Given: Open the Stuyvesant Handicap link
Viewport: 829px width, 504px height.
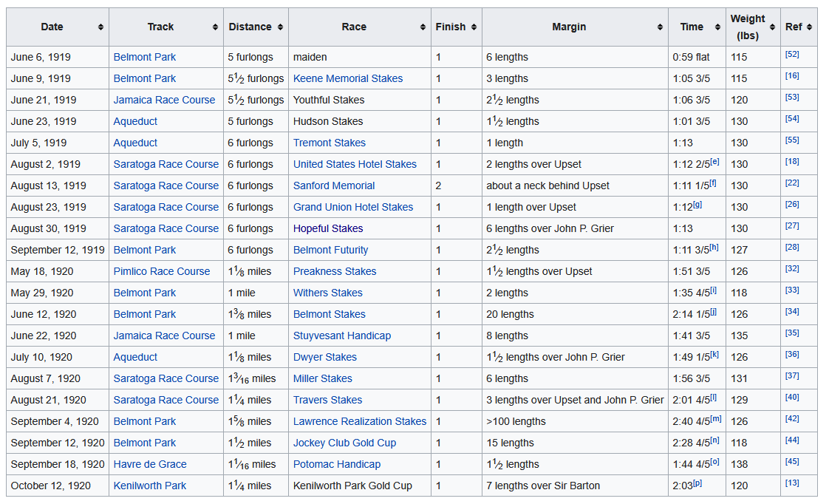Looking at the screenshot, I should [x=342, y=336].
